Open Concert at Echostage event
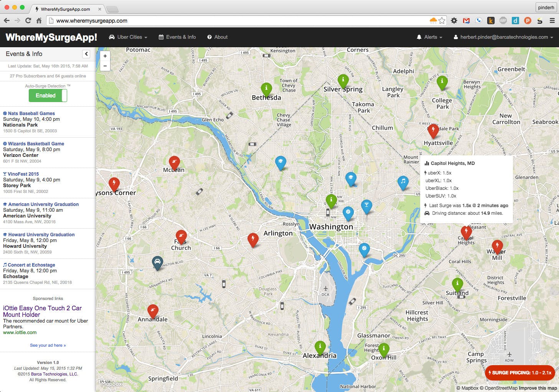This screenshot has height=392, width=559. coord(31,265)
